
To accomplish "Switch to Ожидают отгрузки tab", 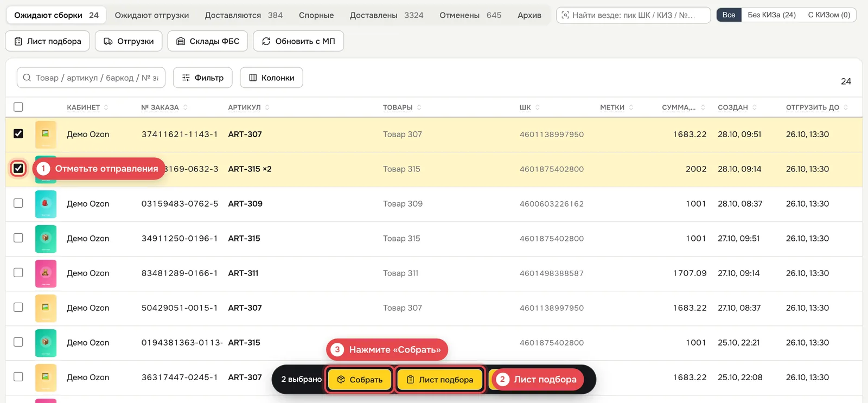I will 152,15.
